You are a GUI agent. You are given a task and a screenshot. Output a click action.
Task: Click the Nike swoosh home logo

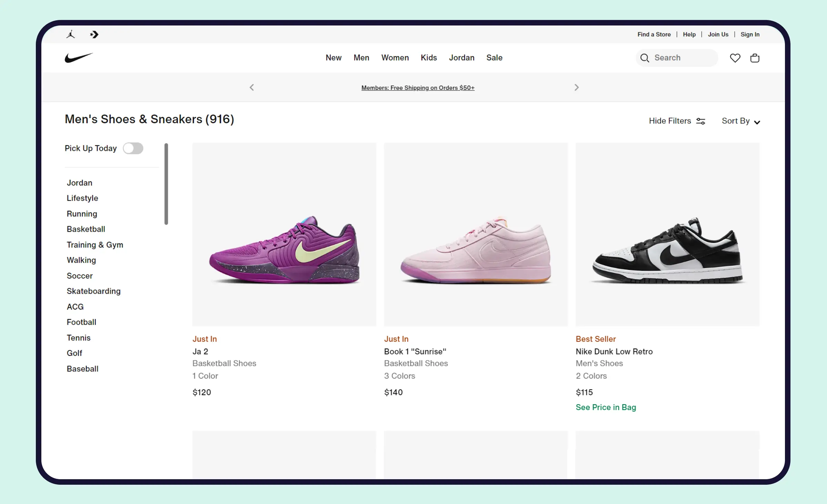79,57
